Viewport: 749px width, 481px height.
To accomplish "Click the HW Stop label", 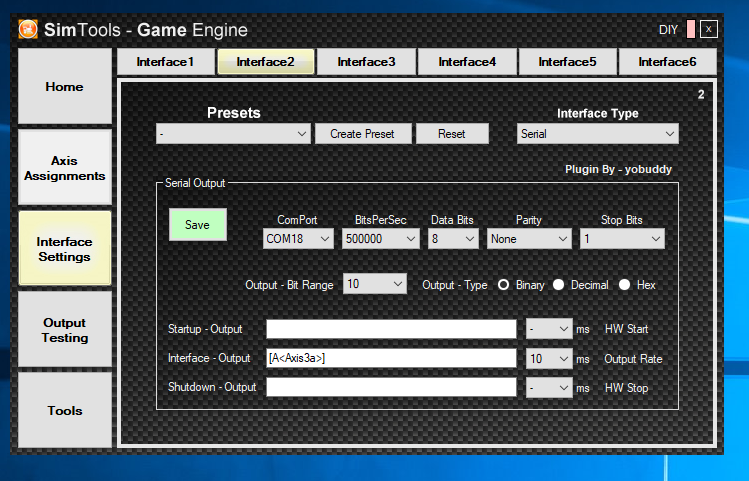I will [x=626, y=388].
